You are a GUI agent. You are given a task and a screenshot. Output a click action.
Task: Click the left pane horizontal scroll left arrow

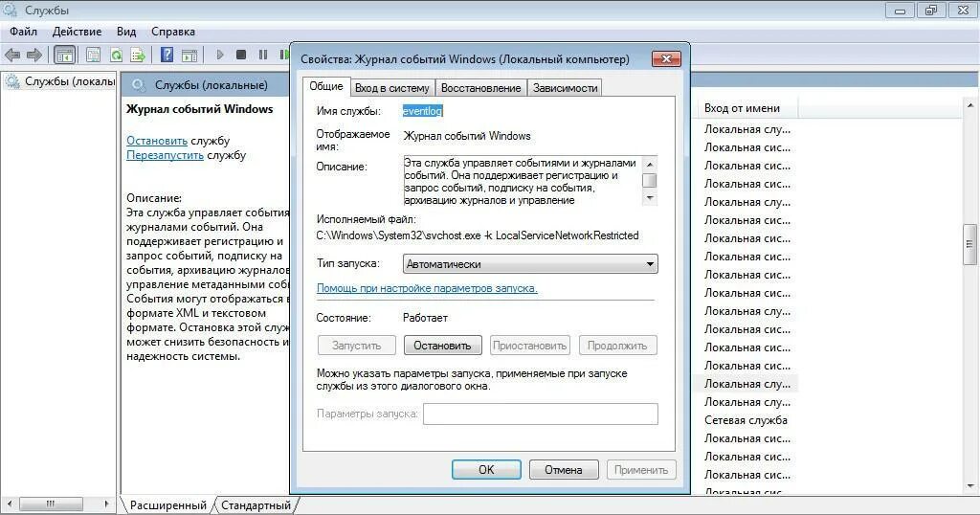[x=10, y=504]
